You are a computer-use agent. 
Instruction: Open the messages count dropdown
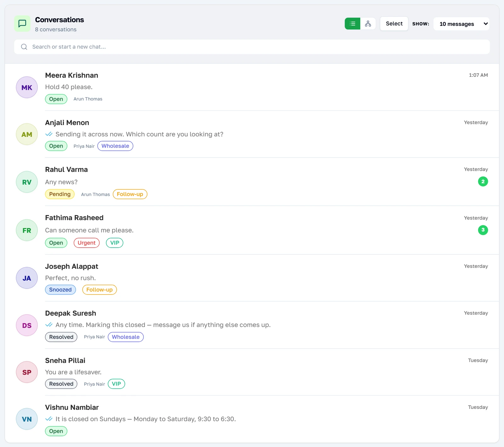tap(461, 24)
